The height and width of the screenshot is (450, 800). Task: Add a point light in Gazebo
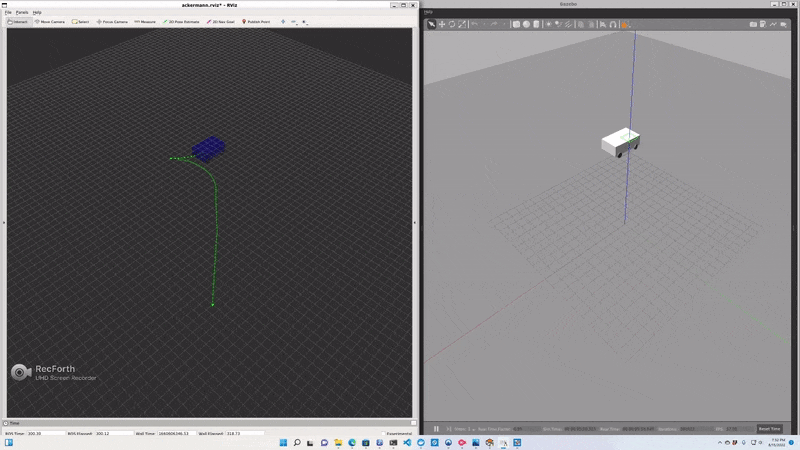click(548, 24)
